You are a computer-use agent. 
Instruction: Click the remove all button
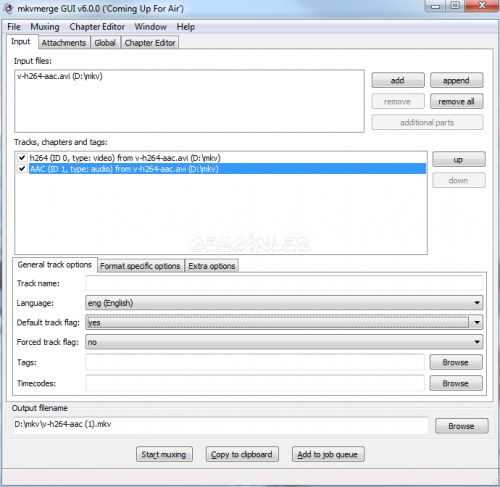point(456,101)
